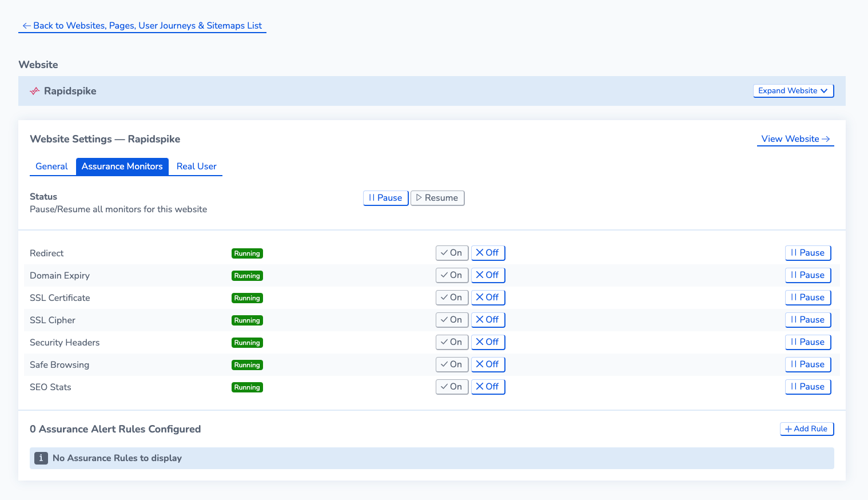Image resolution: width=868 pixels, height=500 pixels.
Task: Open the Real User tab
Action: [196, 166]
